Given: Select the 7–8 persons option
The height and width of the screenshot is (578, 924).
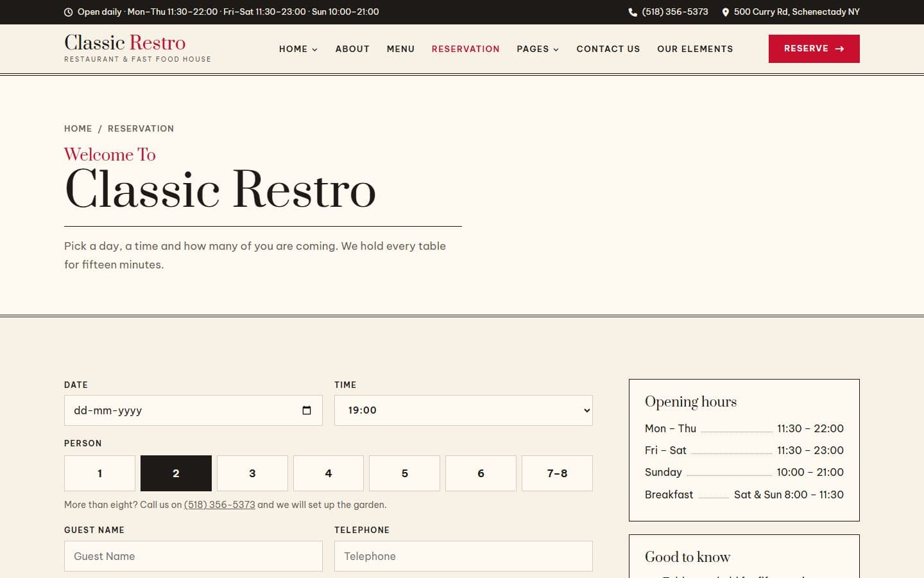Looking at the screenshot, I should (x=557, y=473).
